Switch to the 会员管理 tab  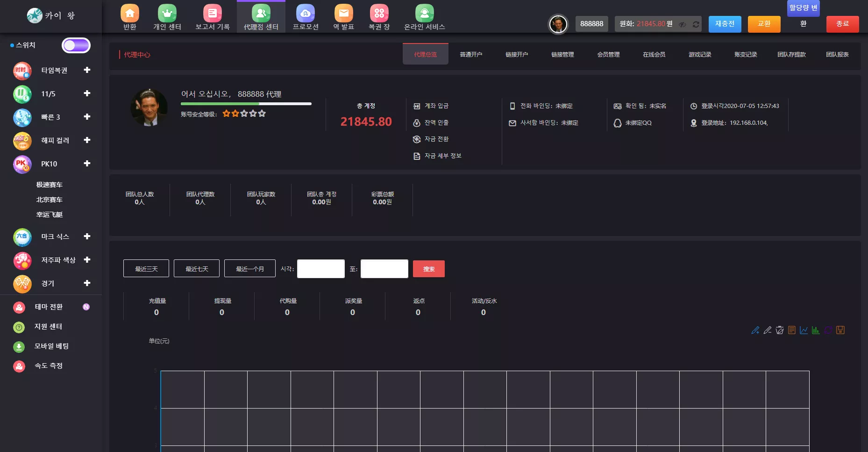point(608,55)
